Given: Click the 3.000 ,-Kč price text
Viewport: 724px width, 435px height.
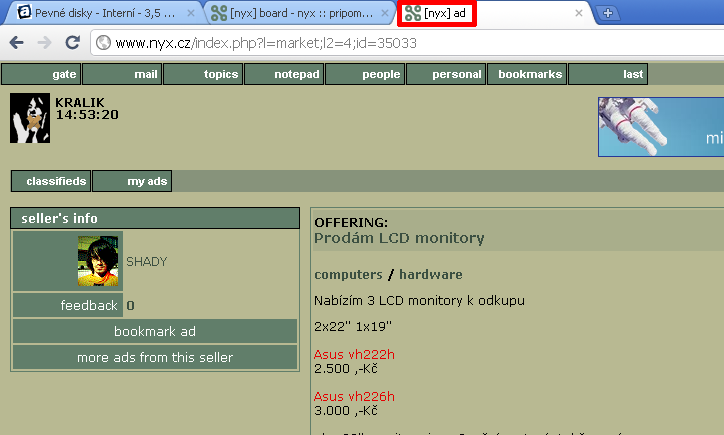Looking at the screenshot, I should [x=345, y=410].
